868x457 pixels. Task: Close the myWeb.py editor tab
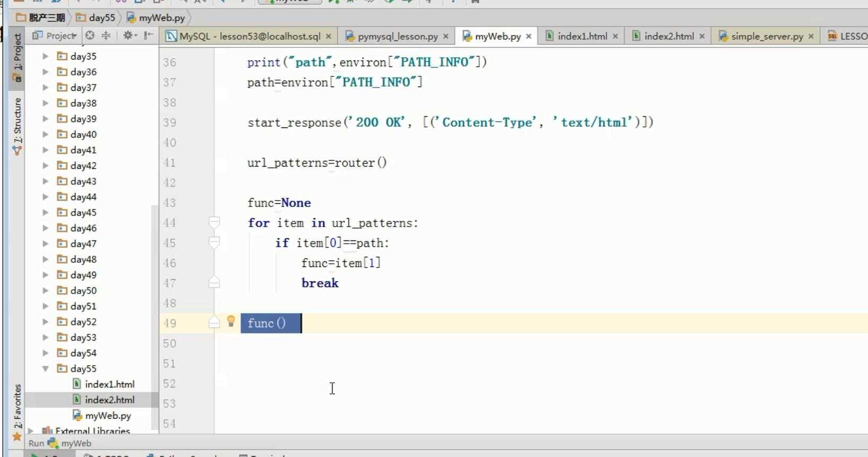(x=529, y=36)
